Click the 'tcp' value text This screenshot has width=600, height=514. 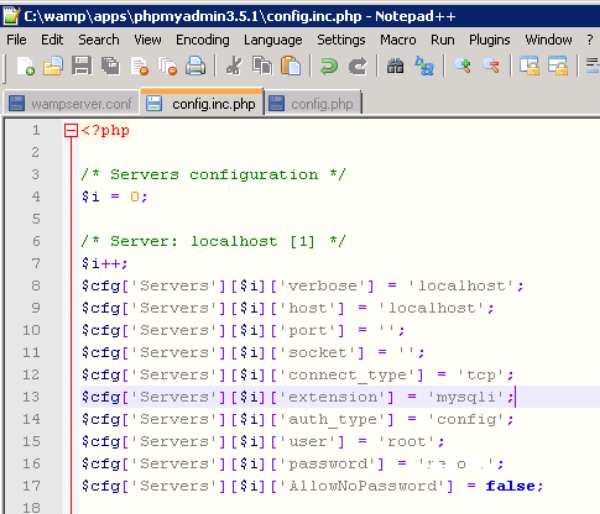pos(481,375)
